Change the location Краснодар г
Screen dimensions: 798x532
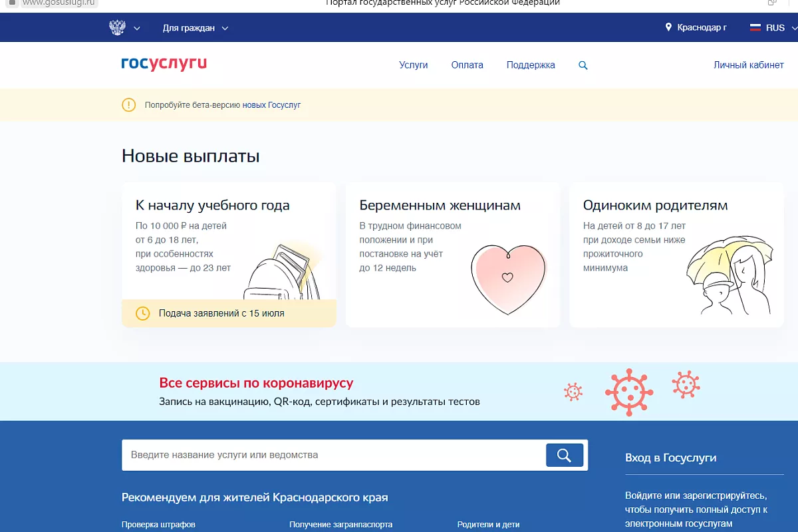[x=702, y=28]
